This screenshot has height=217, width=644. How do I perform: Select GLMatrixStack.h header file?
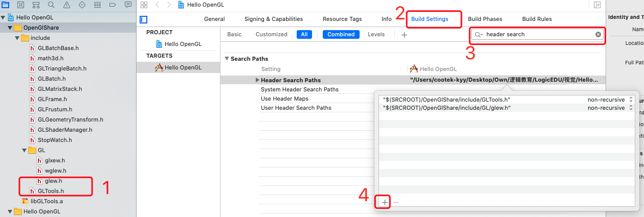click(55, 89)
